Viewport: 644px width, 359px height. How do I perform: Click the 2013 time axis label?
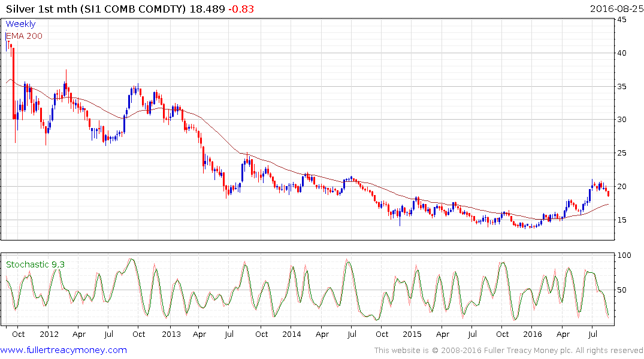(171, 334)
